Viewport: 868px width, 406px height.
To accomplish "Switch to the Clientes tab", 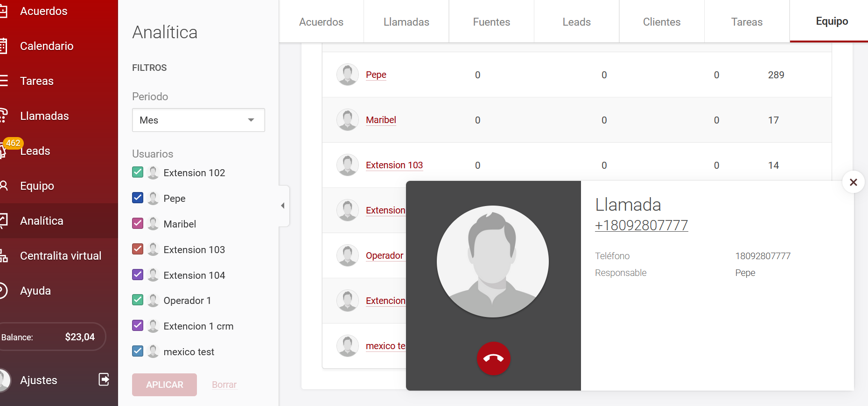I will pos(661,22).
